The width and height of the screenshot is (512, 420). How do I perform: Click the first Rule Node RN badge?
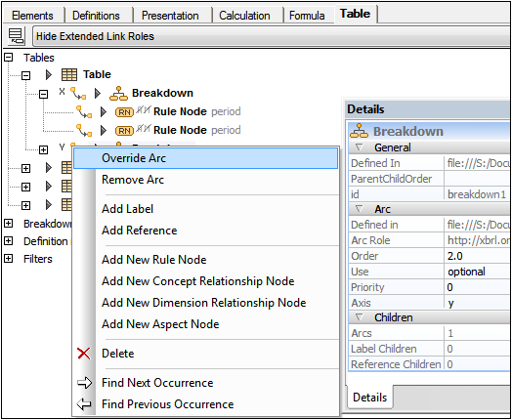[x=124, y=112]
